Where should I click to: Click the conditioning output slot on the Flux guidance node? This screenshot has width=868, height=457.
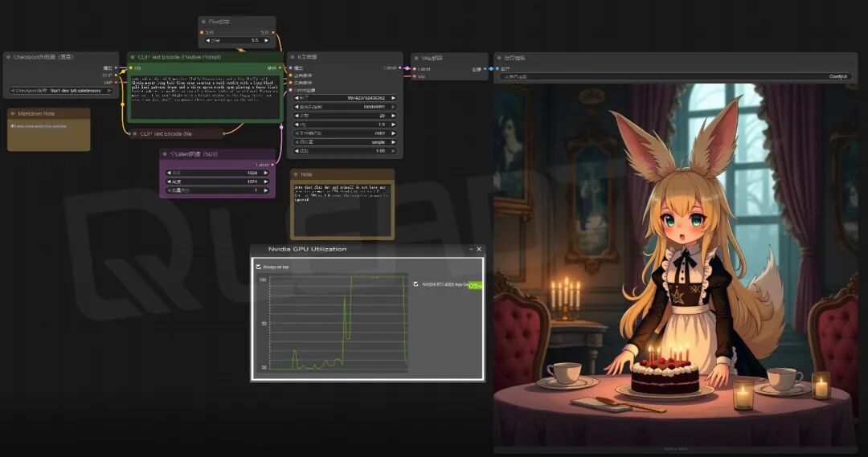[x=272, y=33]
